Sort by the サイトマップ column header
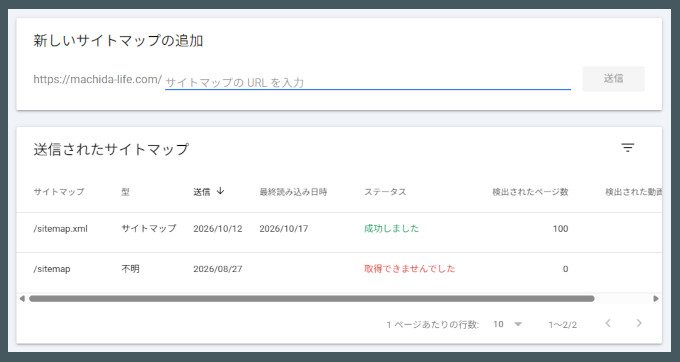The width and height of the screenshot is (680, 362). coord(59,192)
